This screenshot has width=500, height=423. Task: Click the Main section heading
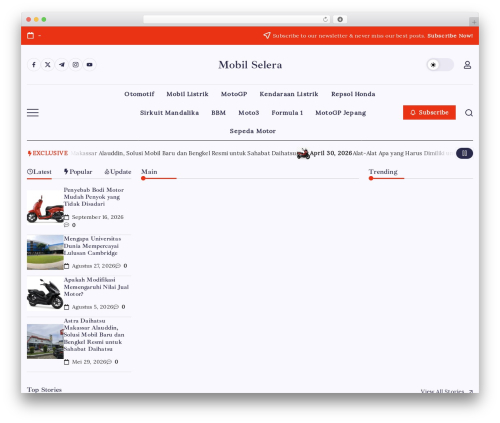click(149, 172)
